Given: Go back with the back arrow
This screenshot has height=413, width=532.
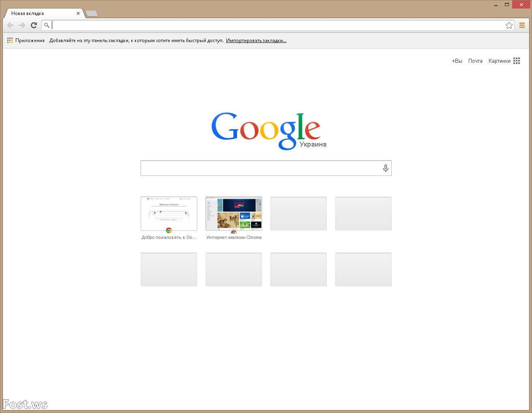Looking at the screenshot, I should click(x=11, y=26).
